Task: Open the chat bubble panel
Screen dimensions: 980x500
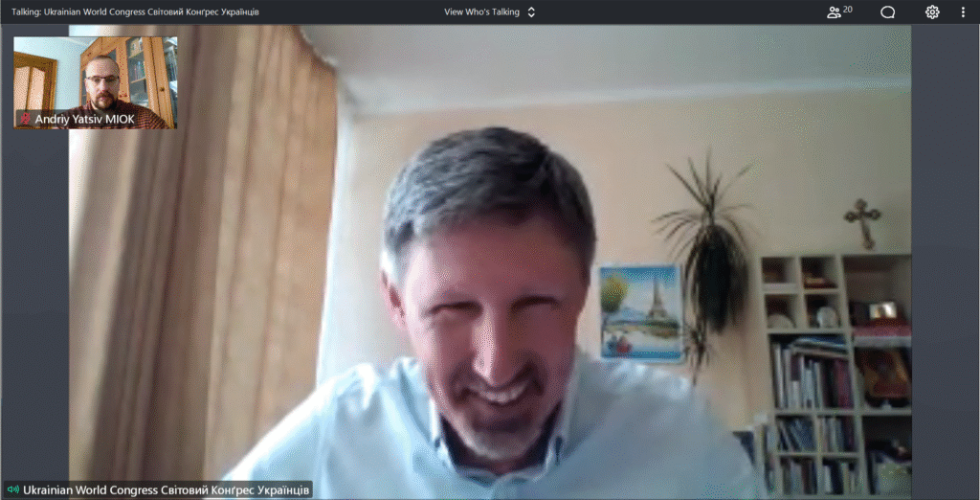Action: click(887, 12)
